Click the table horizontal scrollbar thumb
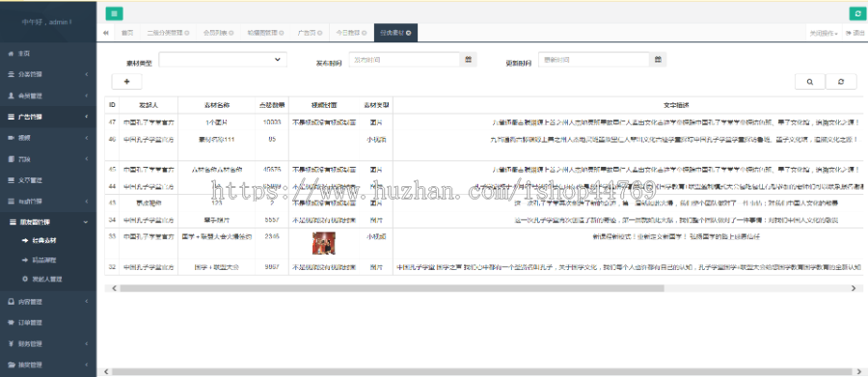The image size is (868, 377). pos(392,288)
